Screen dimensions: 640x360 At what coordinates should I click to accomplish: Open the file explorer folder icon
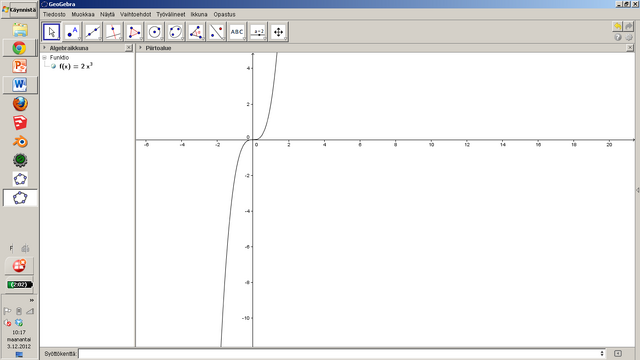pos(20,30)
